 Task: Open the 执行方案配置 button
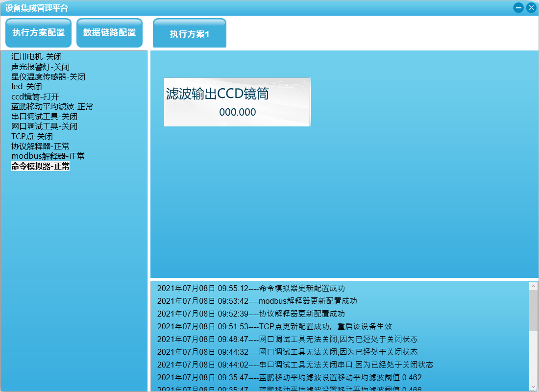[x=38, y=33]
